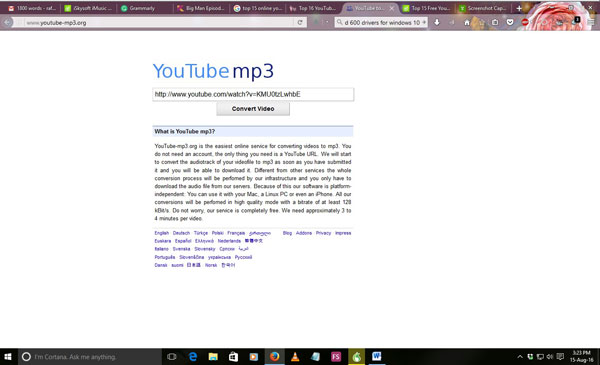Select the Norsk language link

pyautogui.click(x=211, y=265)
